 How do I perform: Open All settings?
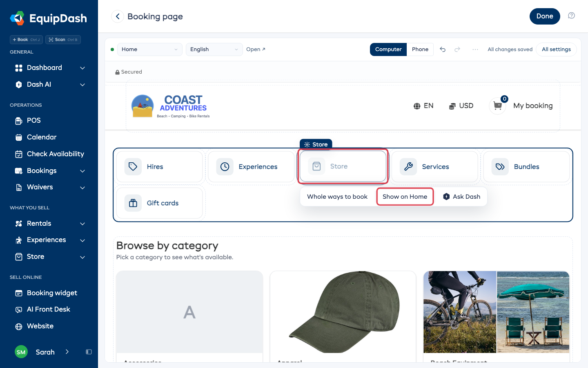pyautogui.click(x=556, y=49)
